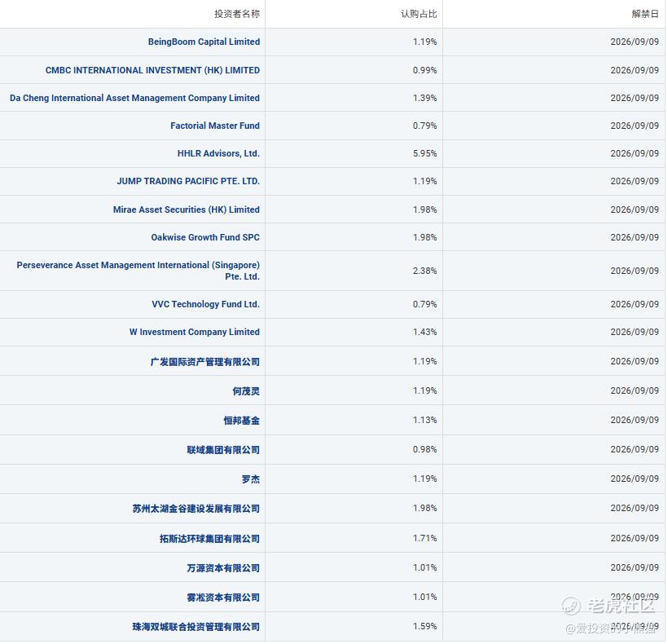Open VVC Technology Fund Ltd. link
Viewport: 668px width, 644px height.
coord(205,304)
